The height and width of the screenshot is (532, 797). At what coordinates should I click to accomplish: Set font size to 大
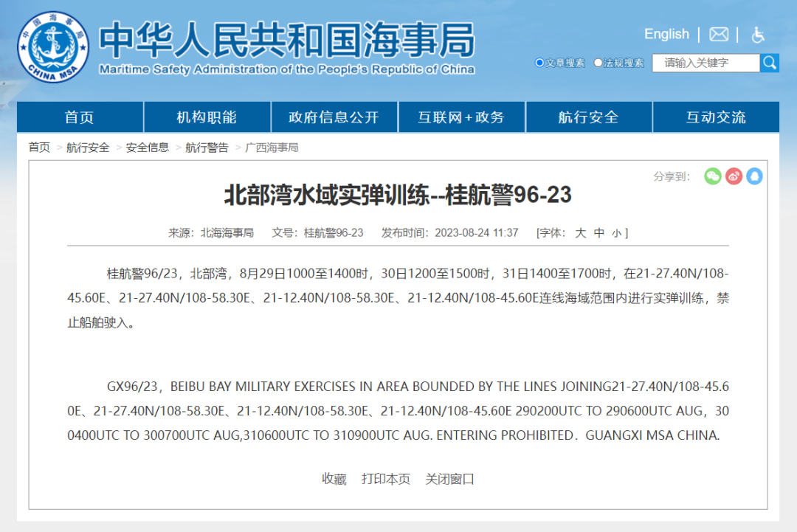[580, 232]
